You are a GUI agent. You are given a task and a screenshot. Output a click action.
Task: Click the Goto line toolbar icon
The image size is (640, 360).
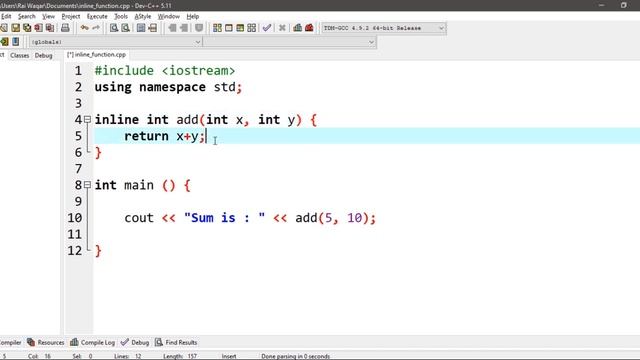pos(152,28)
